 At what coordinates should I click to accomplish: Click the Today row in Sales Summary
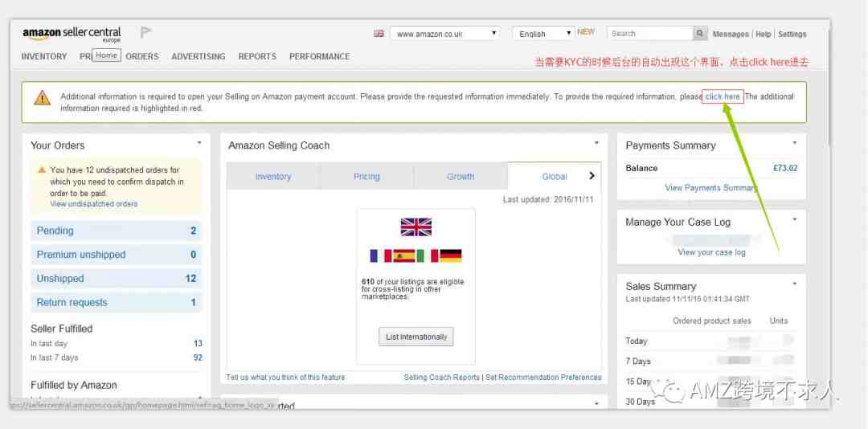point(710,341)
